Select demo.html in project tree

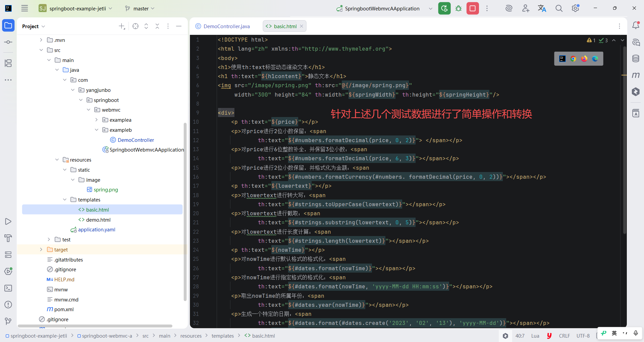point(98,220)
